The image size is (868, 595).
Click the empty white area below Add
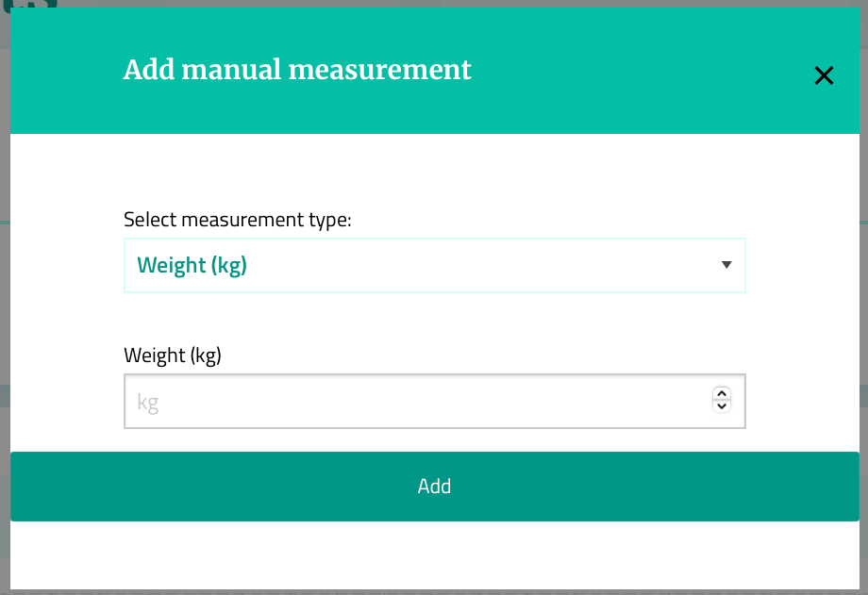coord(434,556)
